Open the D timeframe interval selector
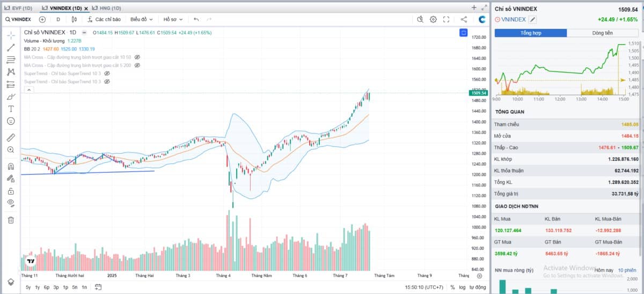Viewport: 644px width, 294px height. point(58,19)
